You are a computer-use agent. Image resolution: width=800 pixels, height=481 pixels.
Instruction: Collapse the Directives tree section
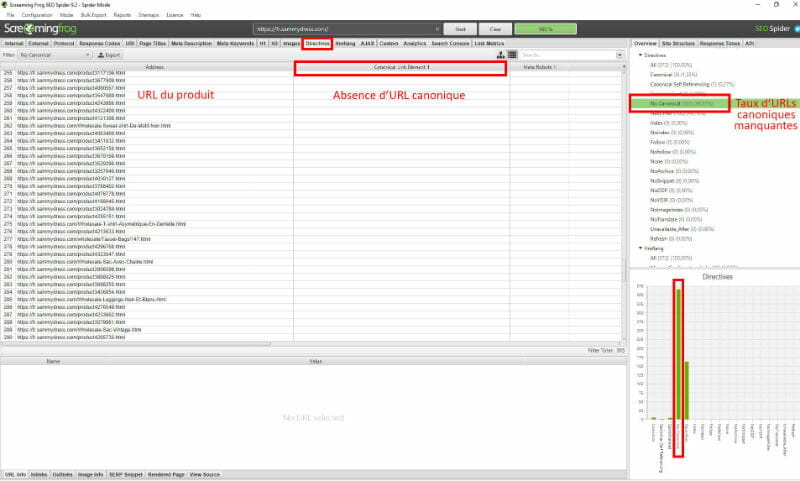(640, 55)
